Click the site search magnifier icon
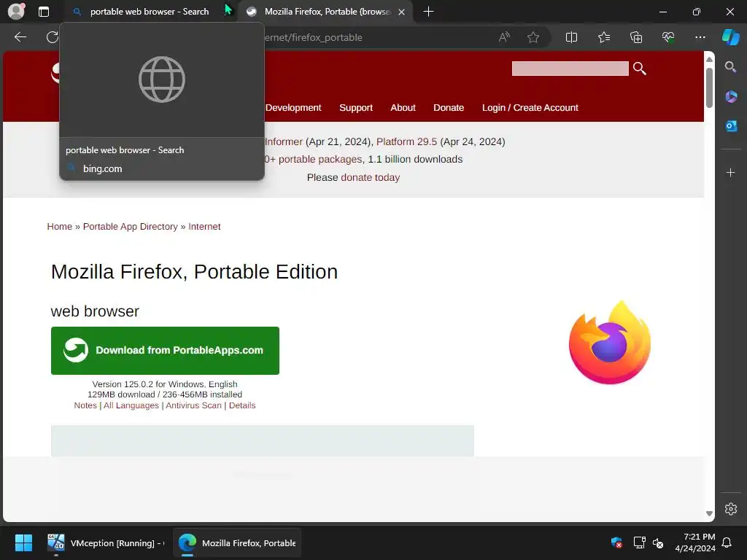Viewport: 747px width, 560px height. (x=639, y=69)
